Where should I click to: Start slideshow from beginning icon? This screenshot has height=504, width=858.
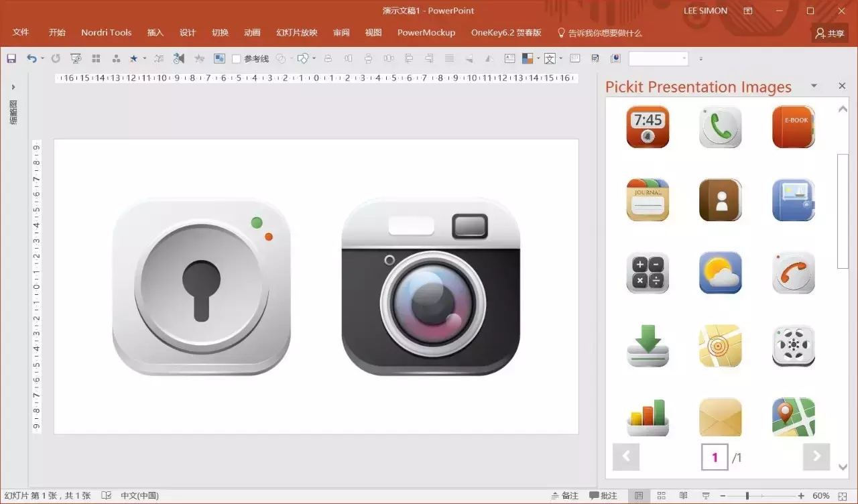coord(76,59)
